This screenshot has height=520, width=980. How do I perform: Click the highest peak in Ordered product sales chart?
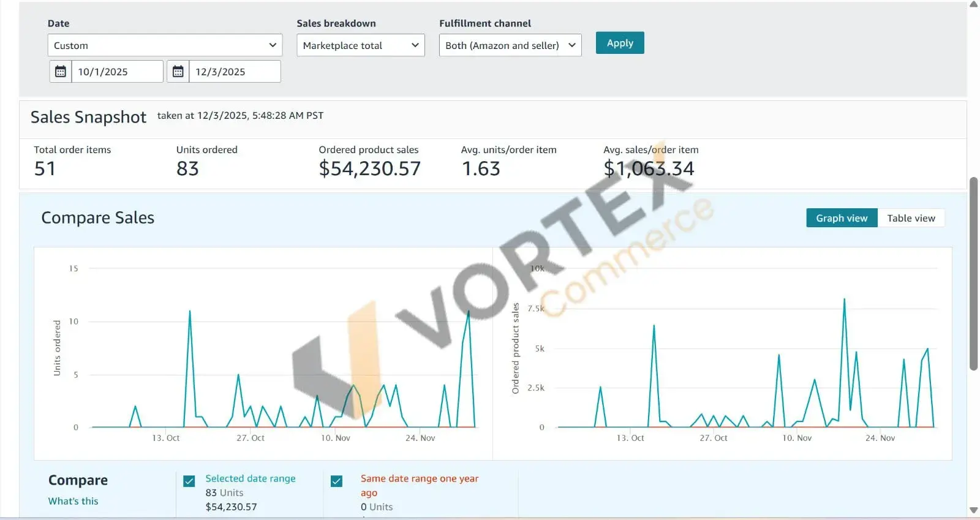(x=844, y=300)
